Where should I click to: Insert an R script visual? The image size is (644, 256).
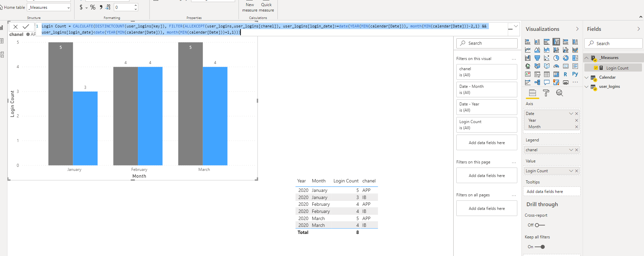click(x=566, y=74)
